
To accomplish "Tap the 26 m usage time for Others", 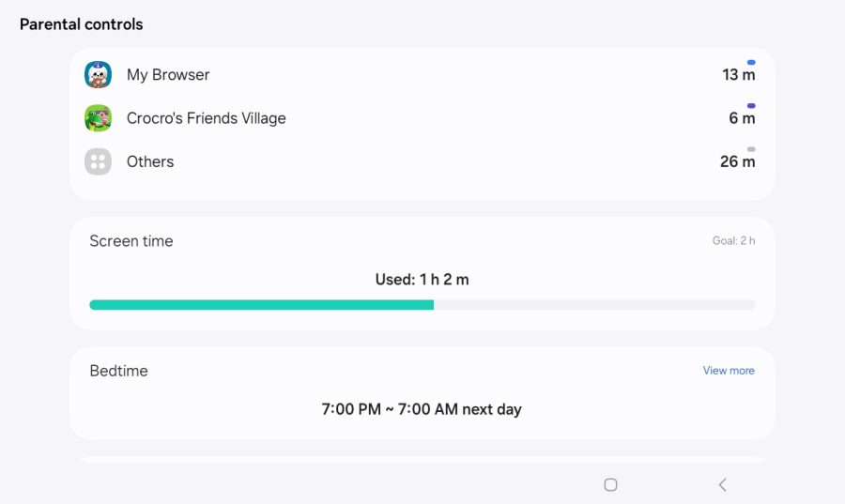I will click(x=737, y=162).
